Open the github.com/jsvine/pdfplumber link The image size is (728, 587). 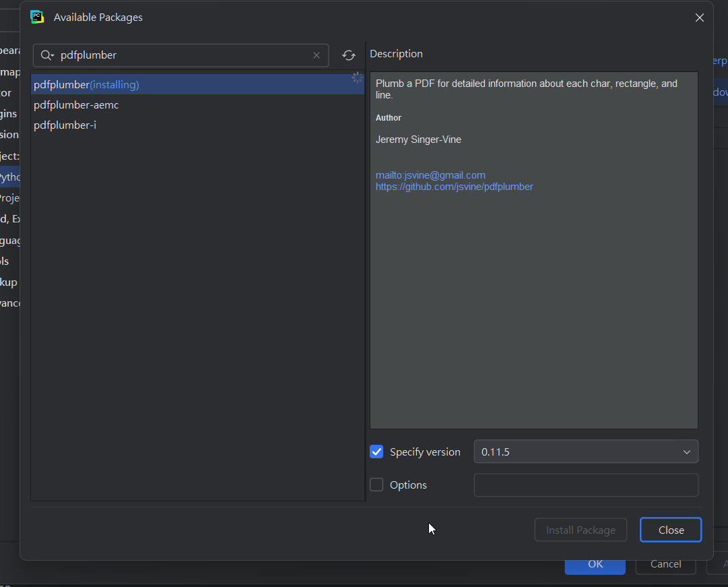click(x=454, y=187)
